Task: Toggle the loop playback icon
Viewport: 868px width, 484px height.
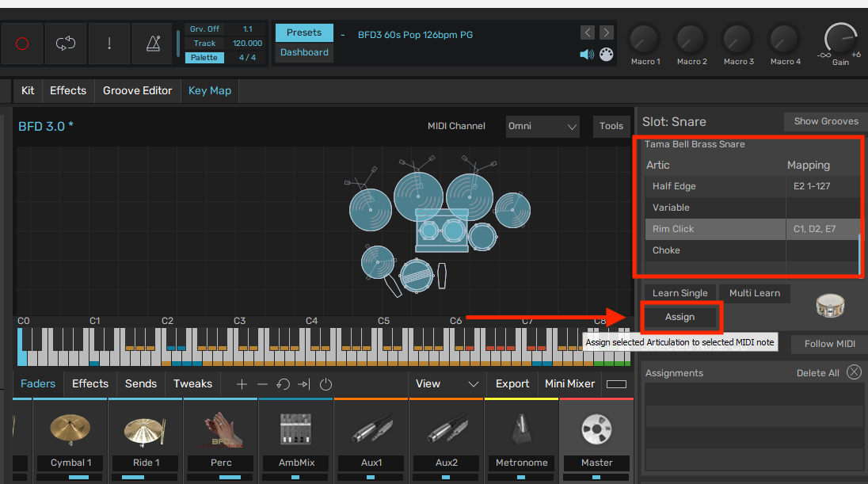Action: pyautogui.click(x=65, y=44)
